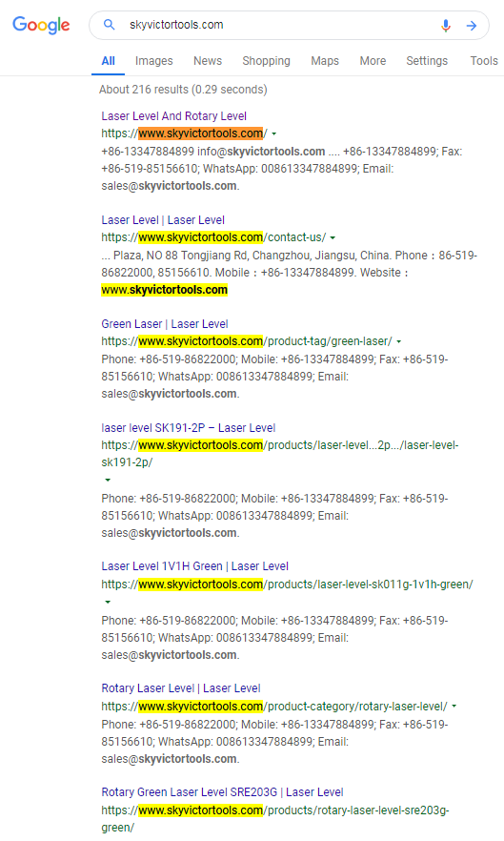Expand the More search menu
Image resolution: width=504 pixels, height=841 pixels.
pyautogui.click(x=373, y=61)
